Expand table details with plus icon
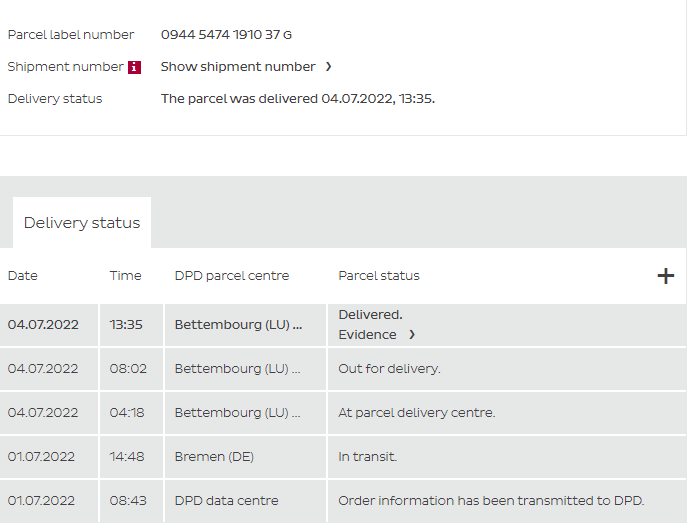The width and height of the screenshot is (691, 523). click(665, 276)
